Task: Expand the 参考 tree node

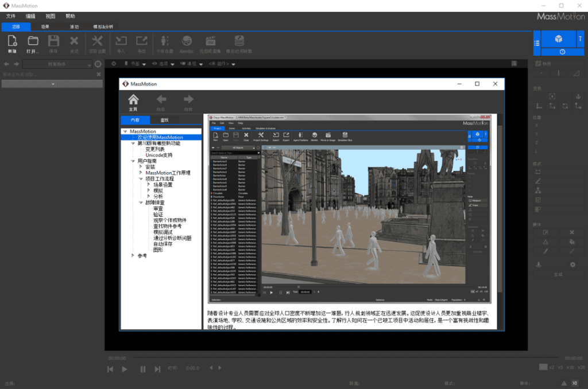Action: click(133, 255)
